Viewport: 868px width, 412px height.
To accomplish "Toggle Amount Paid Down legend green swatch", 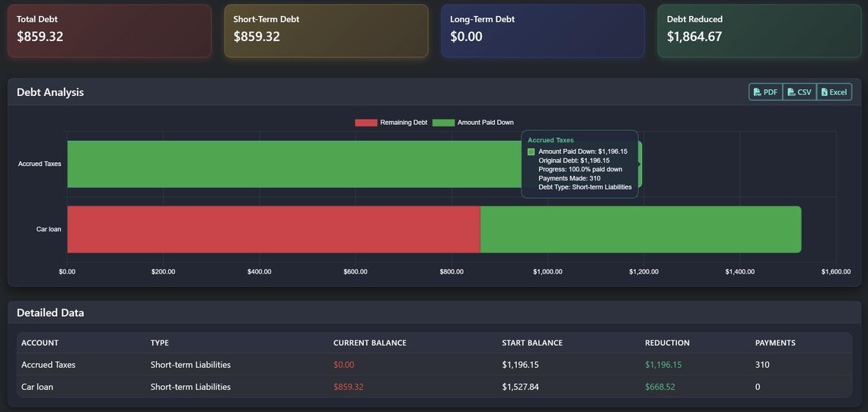I will [443, 123].
